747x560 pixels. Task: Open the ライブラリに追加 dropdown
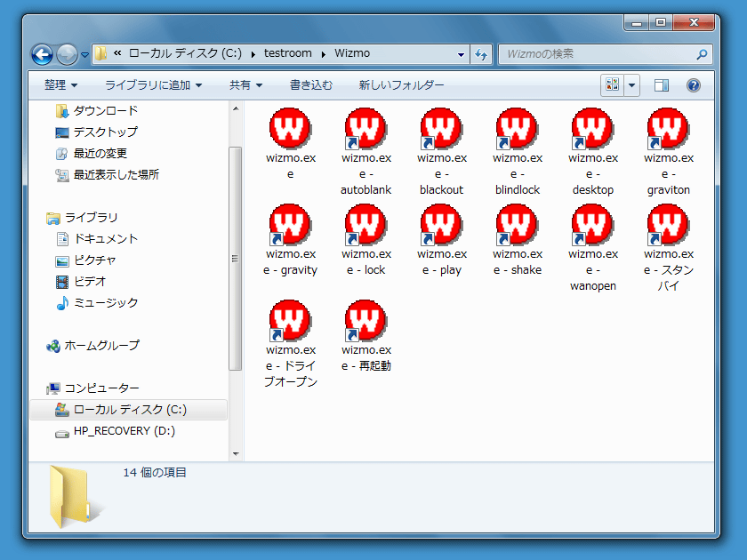(x=153, y=85)
